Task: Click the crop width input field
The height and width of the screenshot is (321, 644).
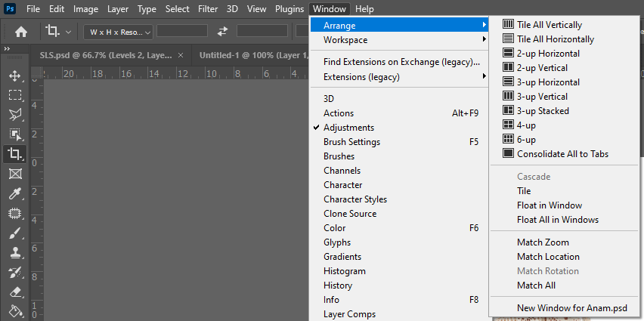Action: [x=181, y=32]
